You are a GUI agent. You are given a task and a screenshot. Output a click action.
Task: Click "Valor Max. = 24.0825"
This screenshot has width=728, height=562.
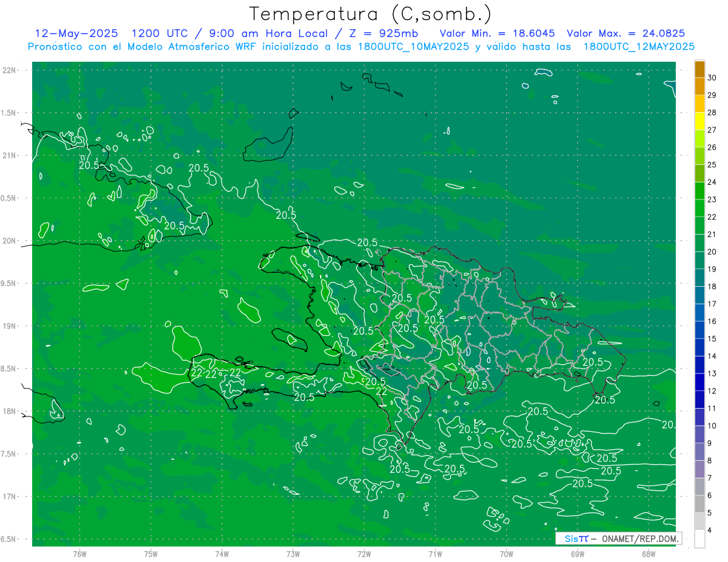click(x=625, y=34)
